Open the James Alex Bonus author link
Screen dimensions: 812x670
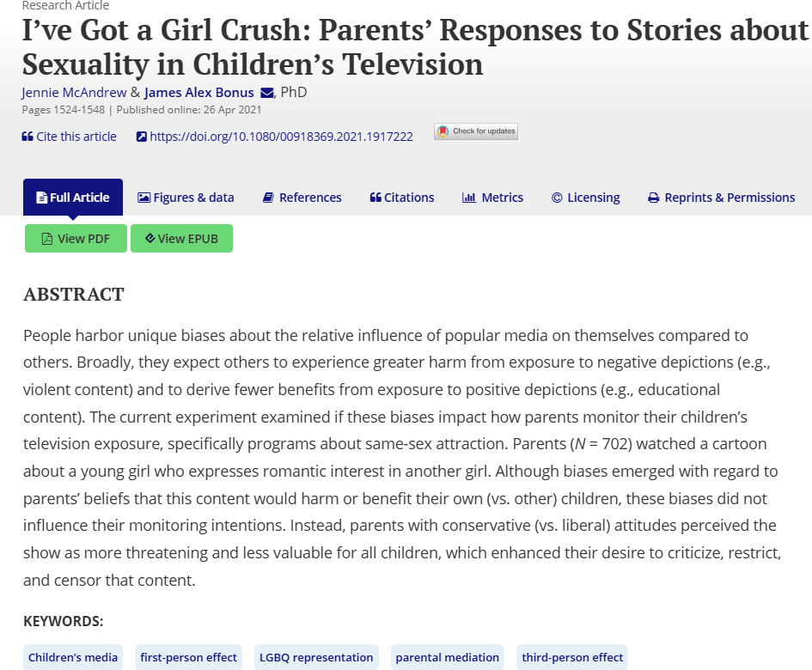click(198, 93)
